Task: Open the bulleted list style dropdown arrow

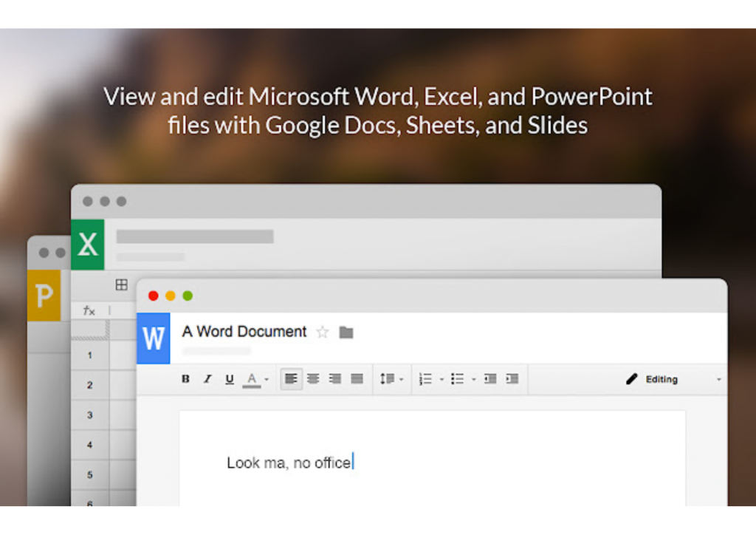Action: point(473,380)
